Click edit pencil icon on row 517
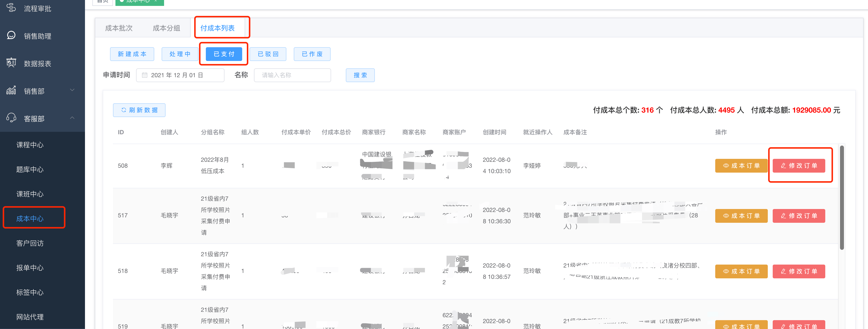 pos(784,216)
